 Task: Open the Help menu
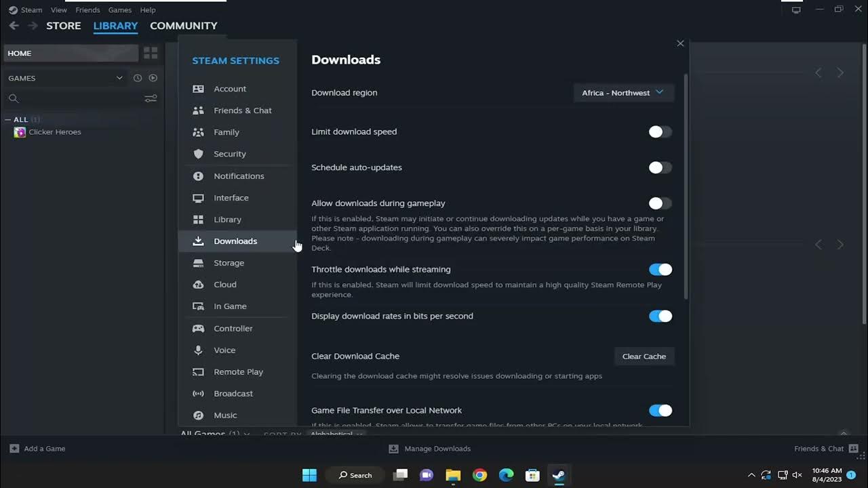[148, 10]
